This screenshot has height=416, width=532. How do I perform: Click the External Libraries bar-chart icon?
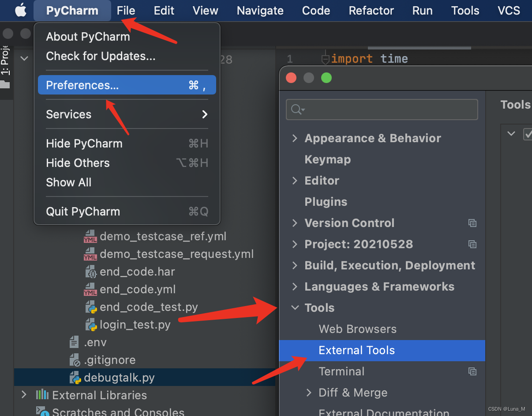click(42, 394)
